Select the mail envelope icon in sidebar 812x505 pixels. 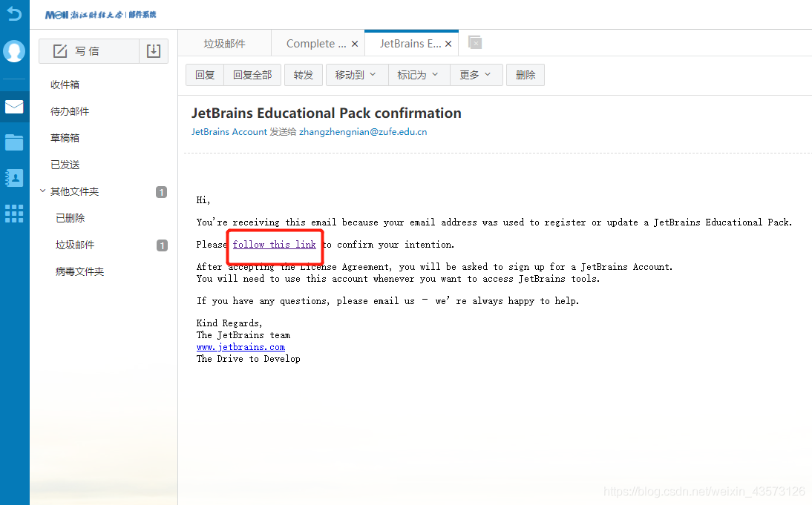point(14,107)
